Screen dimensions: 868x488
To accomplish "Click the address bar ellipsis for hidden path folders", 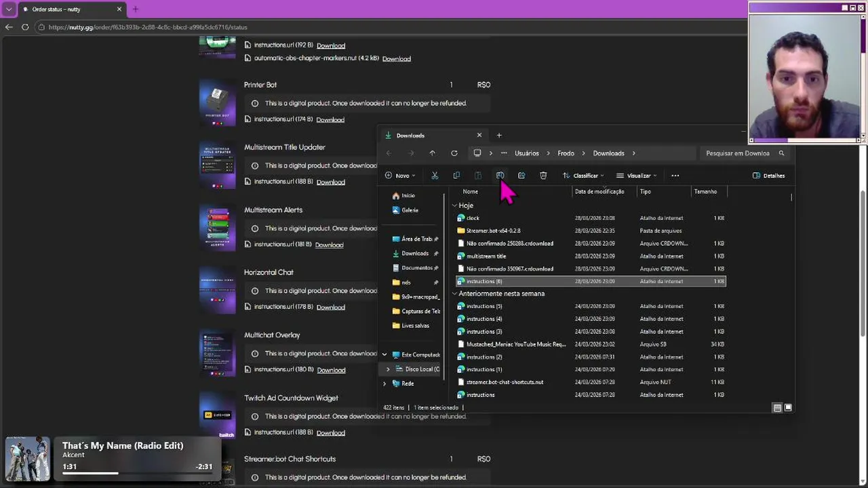I will coord(503,153).
